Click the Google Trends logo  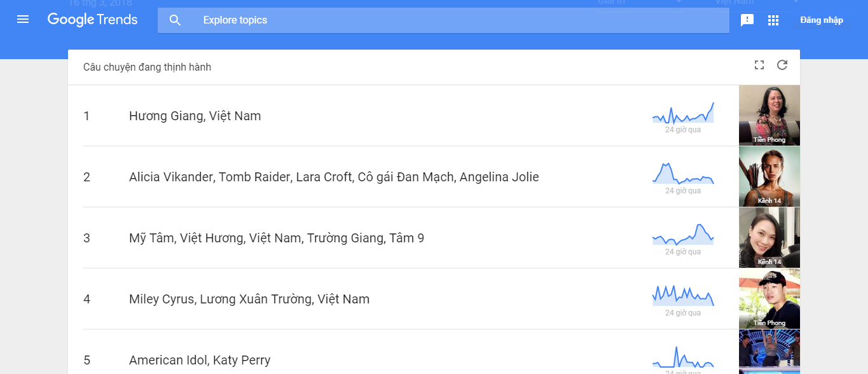[x=93, y=20]
